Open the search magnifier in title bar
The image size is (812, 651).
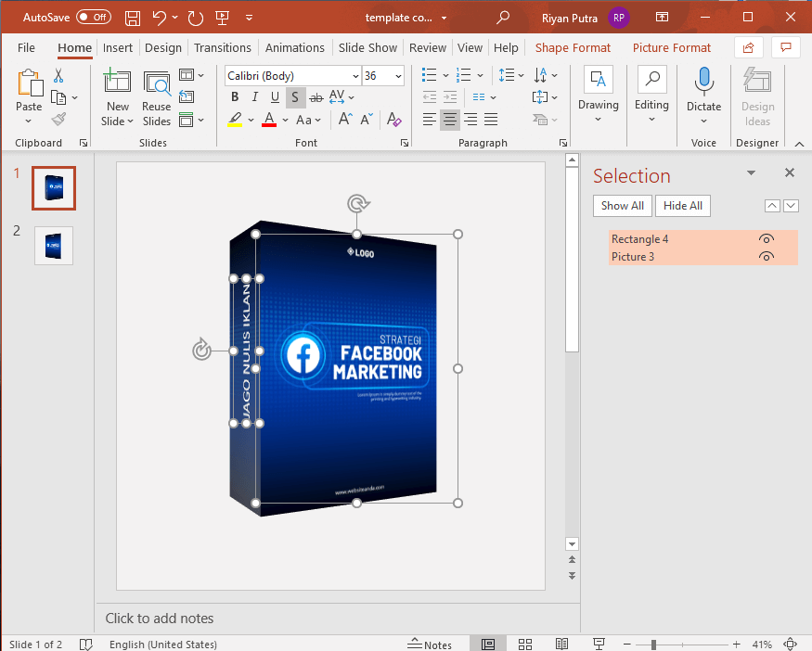coord(502,19)
